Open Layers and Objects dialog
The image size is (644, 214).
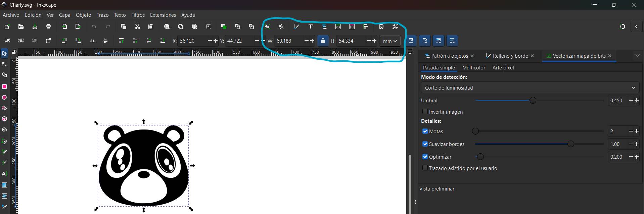[x=324, y=27]
